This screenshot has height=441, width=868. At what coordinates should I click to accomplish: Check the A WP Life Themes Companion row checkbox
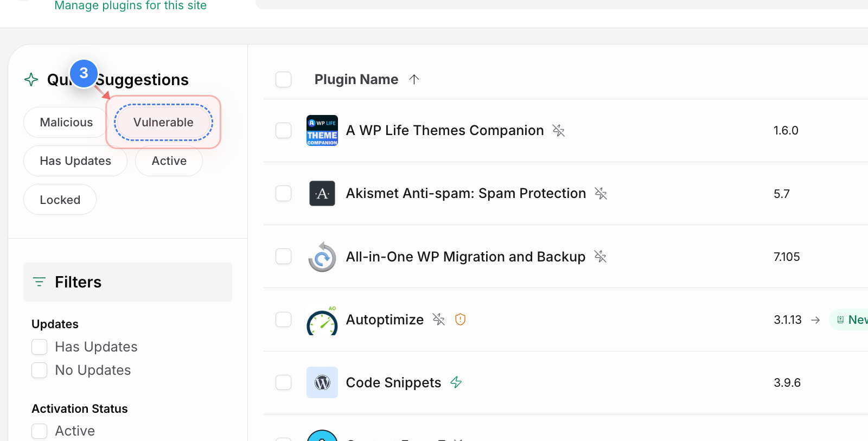tap(284, 130)
